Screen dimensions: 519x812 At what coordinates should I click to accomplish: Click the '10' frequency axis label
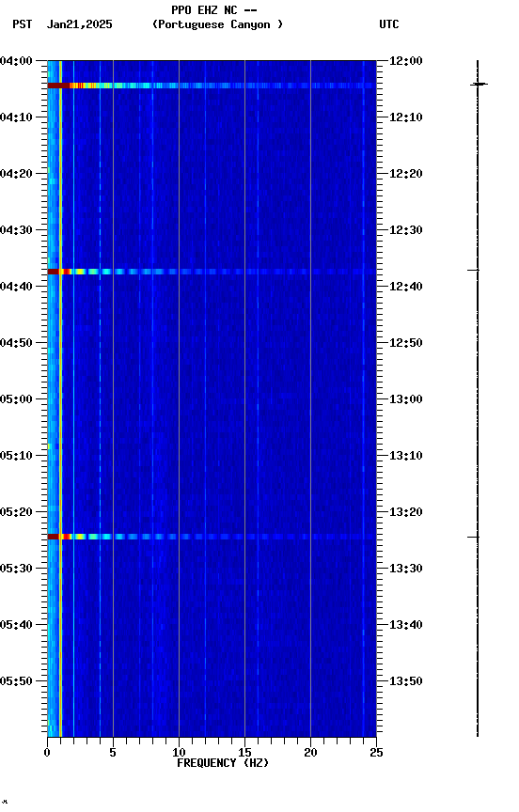[x=179, y=753]
